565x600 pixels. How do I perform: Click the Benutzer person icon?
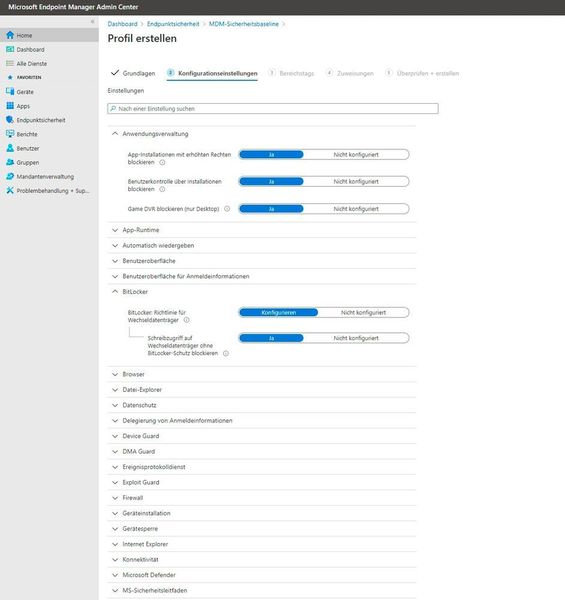tap(10, 148)
